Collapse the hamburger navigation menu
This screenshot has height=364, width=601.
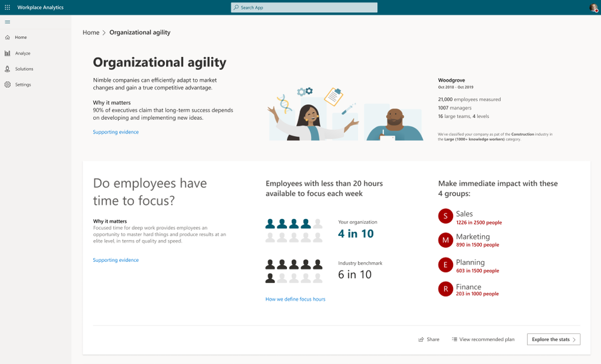pyautogui.click(x=7, y=22)
